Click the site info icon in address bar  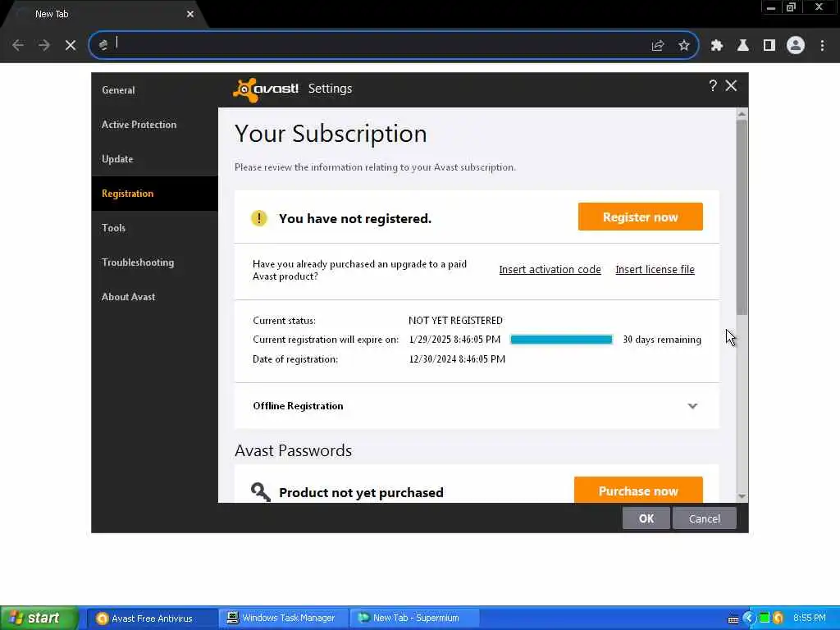[x=103, y=45]
